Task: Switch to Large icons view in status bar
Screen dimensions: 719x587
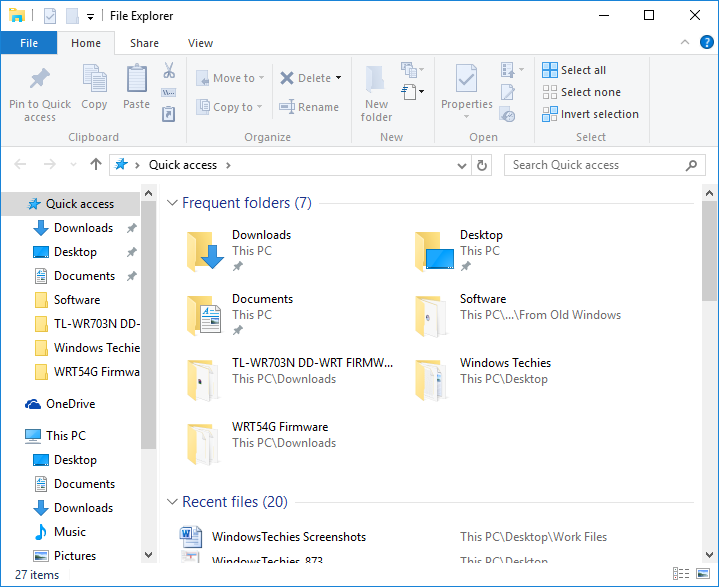Action: (x=702, y=573)
